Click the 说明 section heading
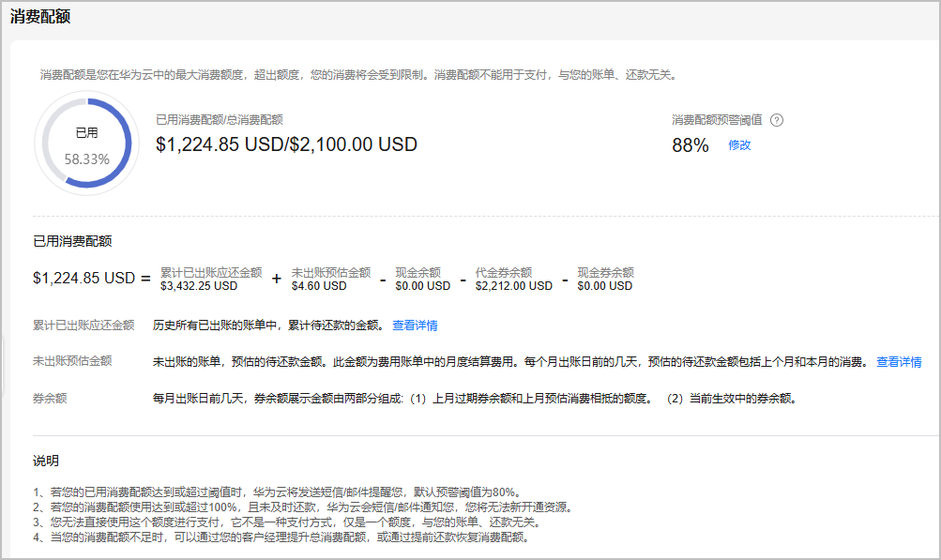The width and height of the screenshot is (941, 560). (x=45, y=461)
